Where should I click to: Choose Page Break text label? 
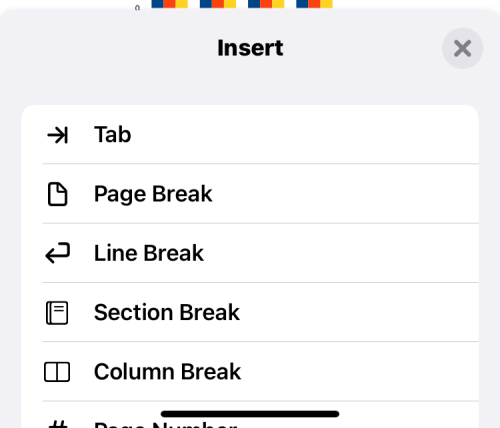[153, 194]
